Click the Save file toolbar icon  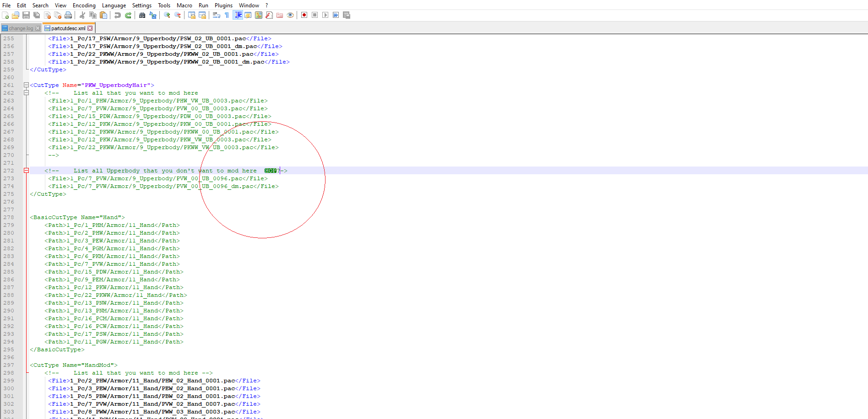(x=26, y=15)
